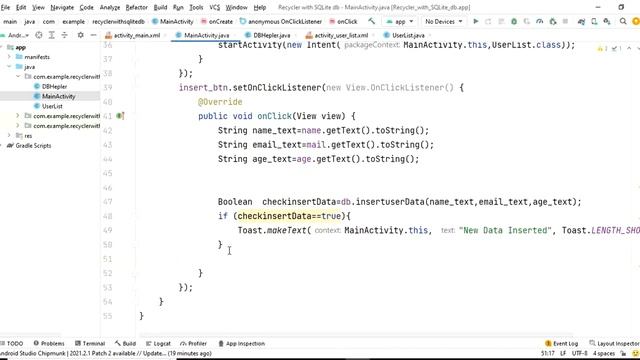Click the LF line separator in the status bar
Screen dimensions: 640x360
563,353
